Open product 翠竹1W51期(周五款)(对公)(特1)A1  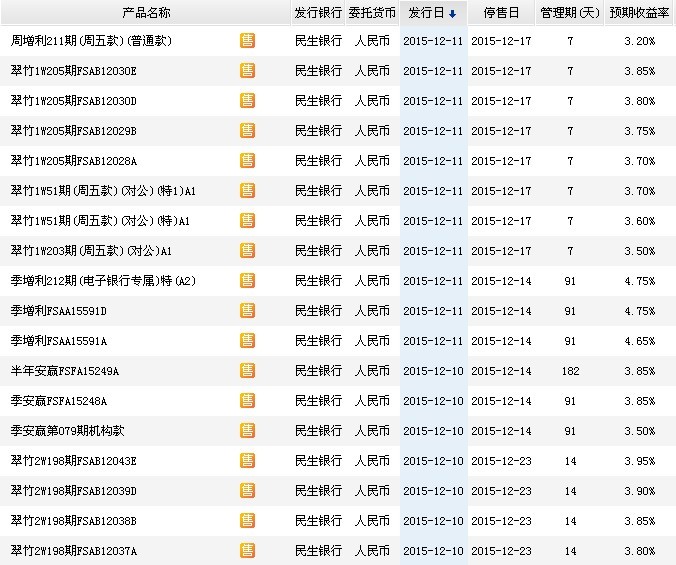(103, 191)
